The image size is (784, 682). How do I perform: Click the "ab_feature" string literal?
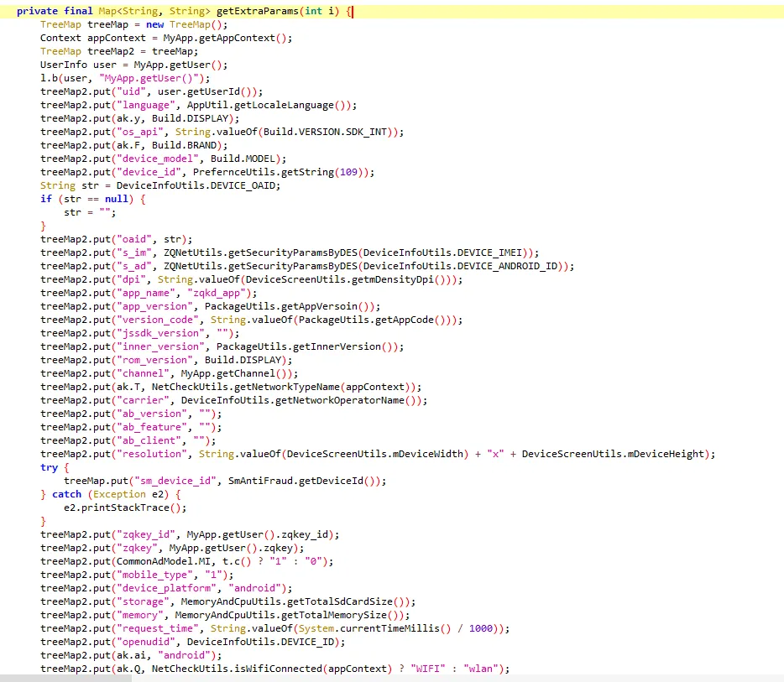(x=152, y=428)
